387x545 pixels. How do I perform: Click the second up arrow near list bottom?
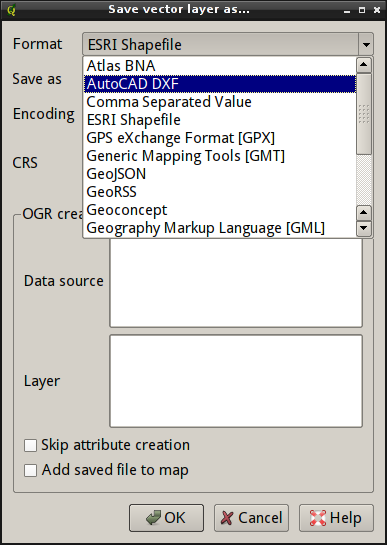[364, 212]
